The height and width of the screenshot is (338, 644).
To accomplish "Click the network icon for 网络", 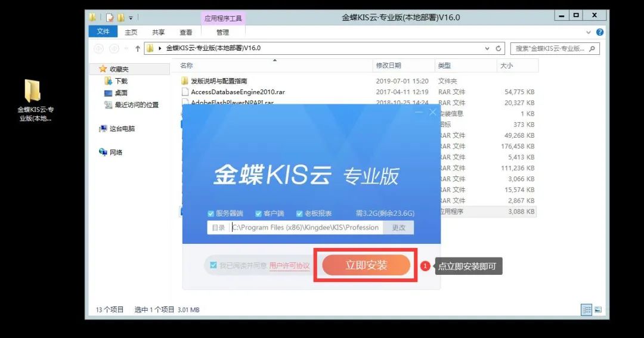I will click(103, 152).
